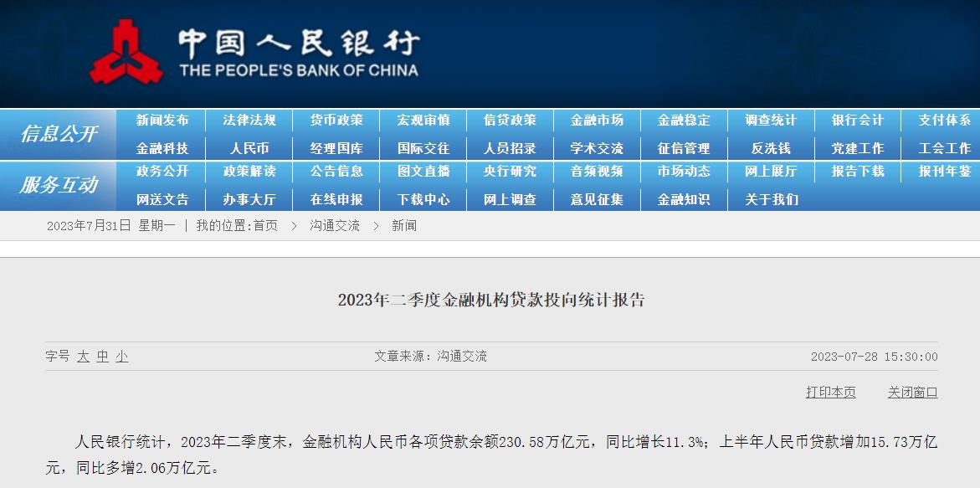Set font size to small (小)
This screenshot has width=980, height=488.
point(121,357)
